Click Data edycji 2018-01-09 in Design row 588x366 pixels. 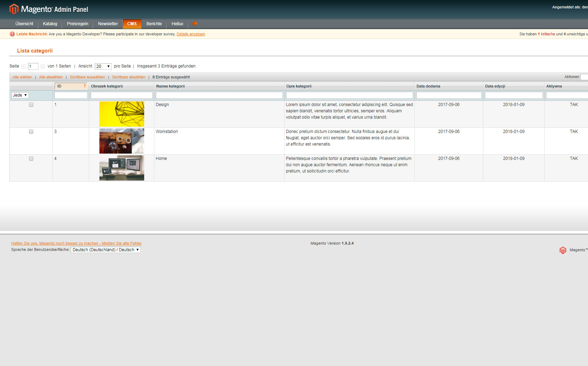[514, 105]
